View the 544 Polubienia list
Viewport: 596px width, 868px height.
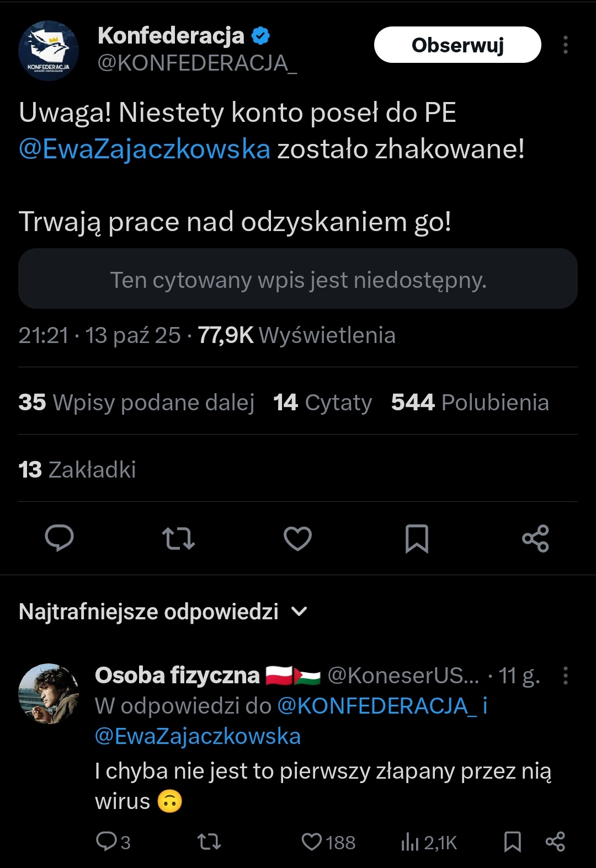[470, 403]
